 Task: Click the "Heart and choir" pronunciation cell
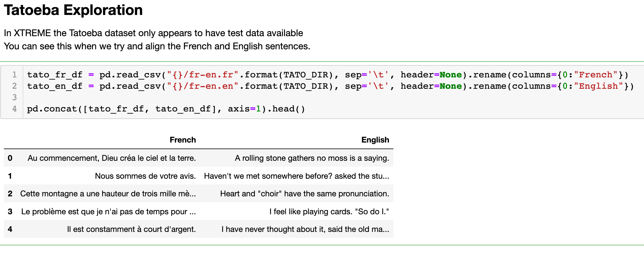coord(304,194)
